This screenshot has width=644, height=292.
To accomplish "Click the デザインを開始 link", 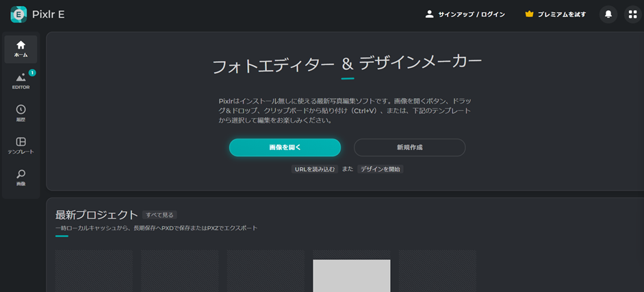I will 381,169.
